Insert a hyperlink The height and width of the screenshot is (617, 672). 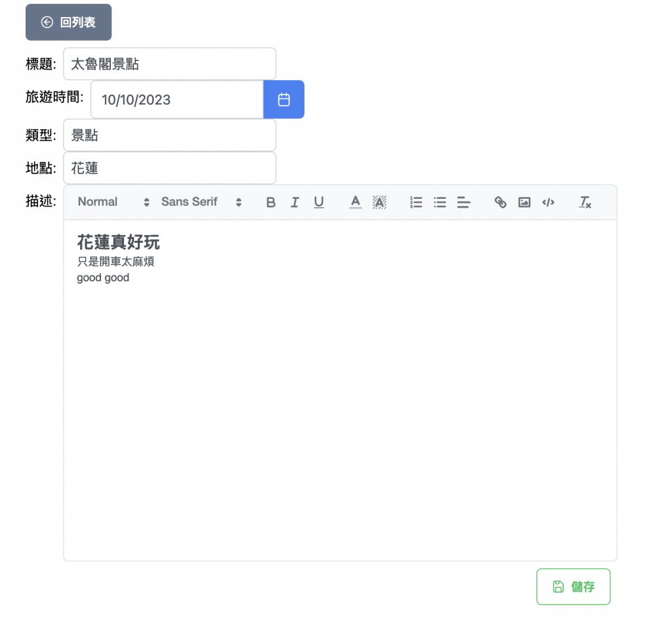500,202
